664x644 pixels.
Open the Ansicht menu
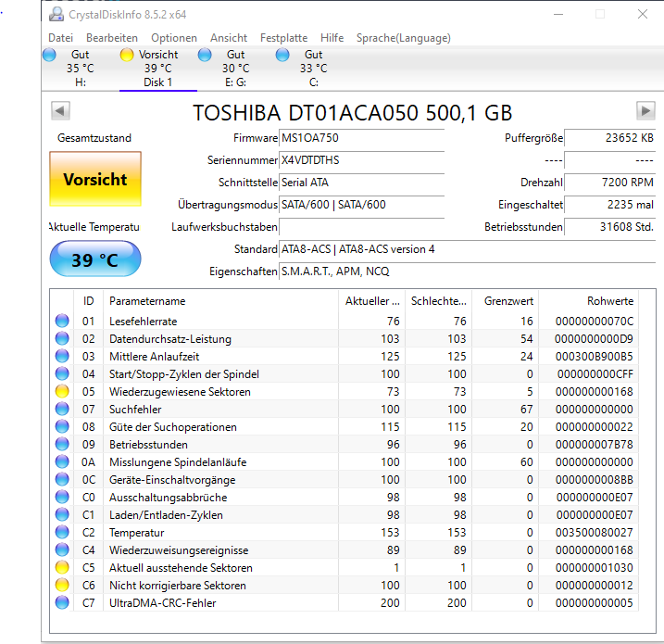[x=229, y=38]
